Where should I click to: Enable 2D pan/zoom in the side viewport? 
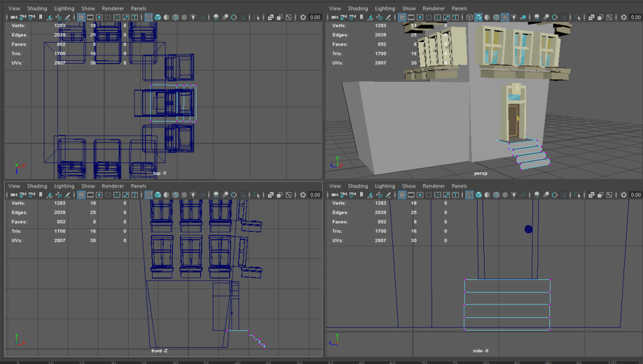380,195
